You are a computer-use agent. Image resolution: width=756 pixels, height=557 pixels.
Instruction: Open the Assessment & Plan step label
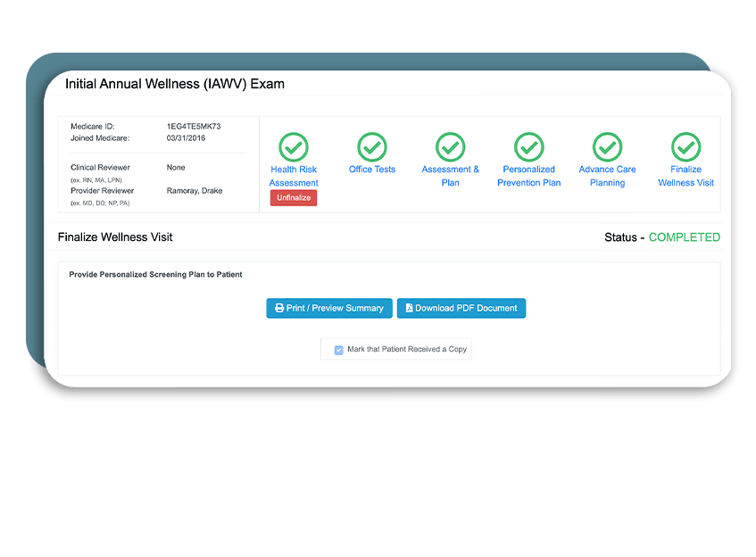[451, 176]
